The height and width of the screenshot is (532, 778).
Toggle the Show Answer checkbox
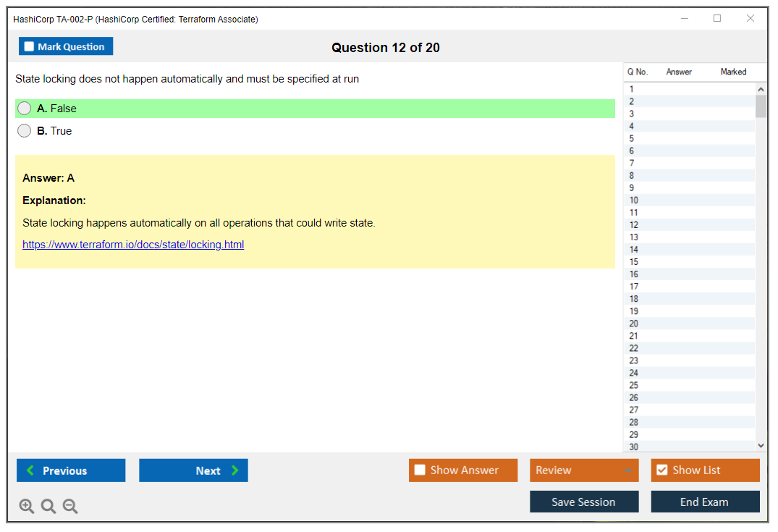tap(420, 470)
